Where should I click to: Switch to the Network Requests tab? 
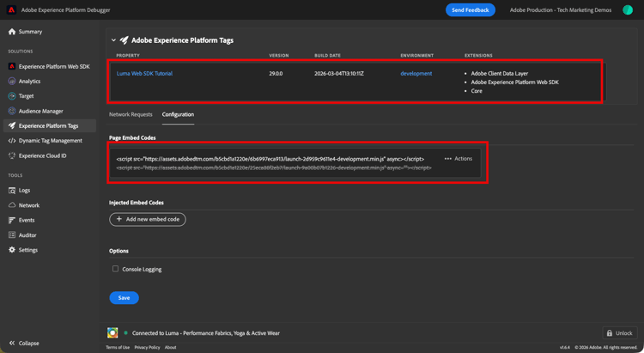coord(131,114)
